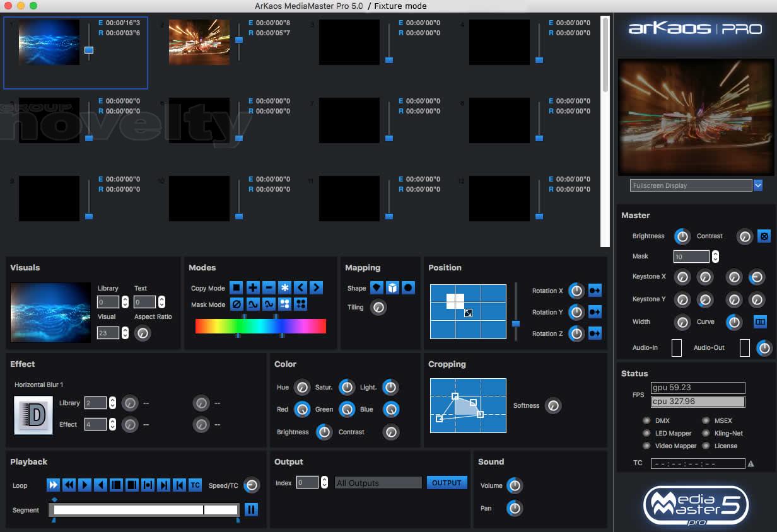777x532 pixels.
Task: Toggle the pause button beside Segment bar
Action: pos(251,509)
